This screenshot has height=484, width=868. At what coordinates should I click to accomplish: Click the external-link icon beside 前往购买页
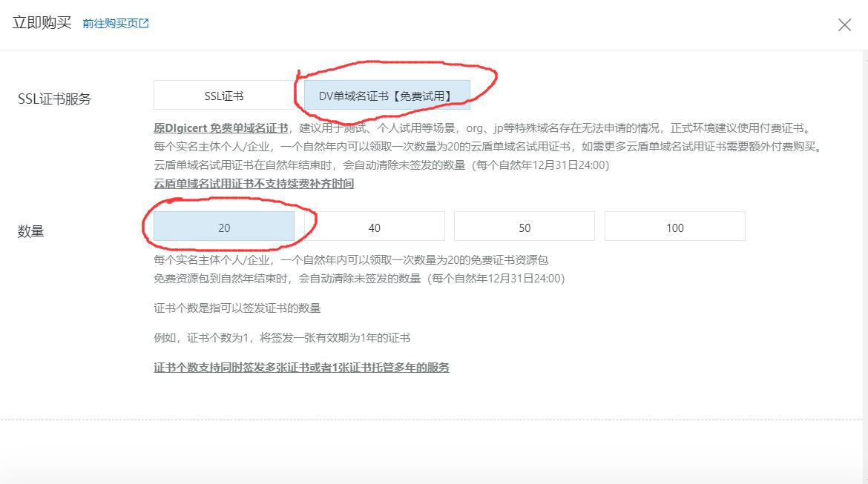[144, 23]
